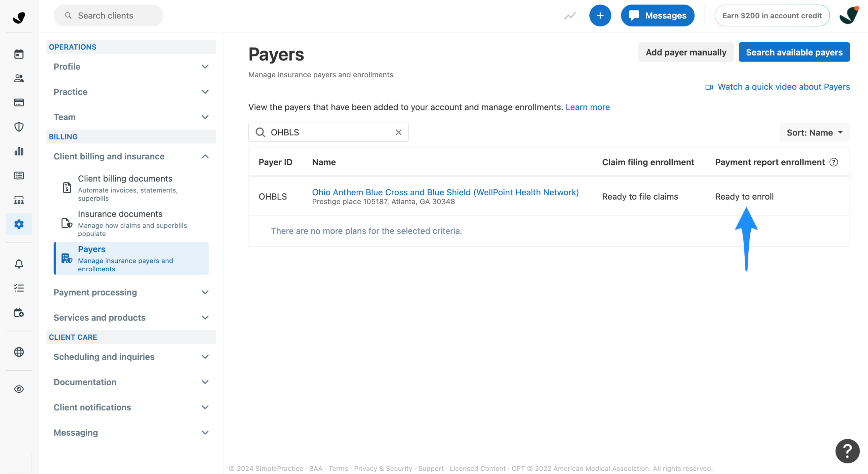Click the Support footer link
This screenshot has width=868, height=474.
[431, 468]
